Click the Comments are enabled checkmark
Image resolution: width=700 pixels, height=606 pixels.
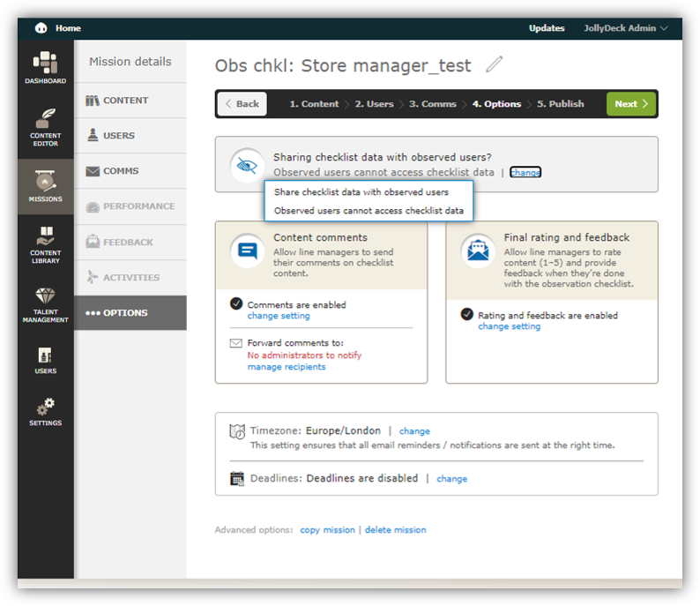tap(236, 303)
